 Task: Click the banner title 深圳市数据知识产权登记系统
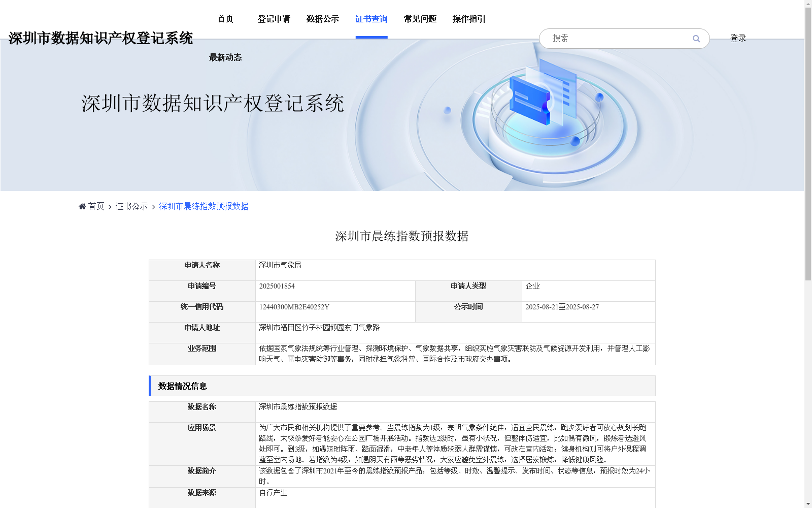click(x=213, y=103)
